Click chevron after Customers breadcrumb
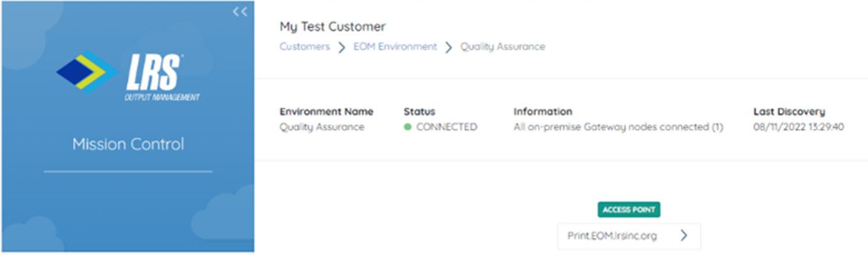The width and height of the screenshot is (868, 255). 342,47
